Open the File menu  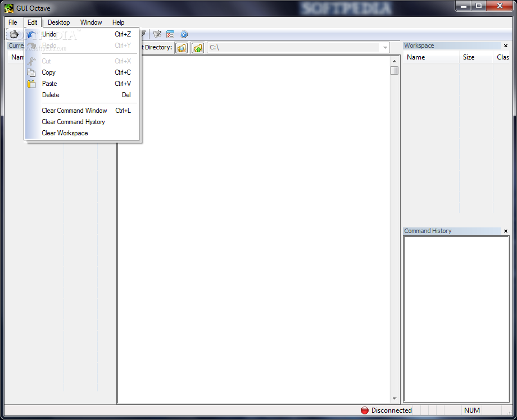(13, 22)
